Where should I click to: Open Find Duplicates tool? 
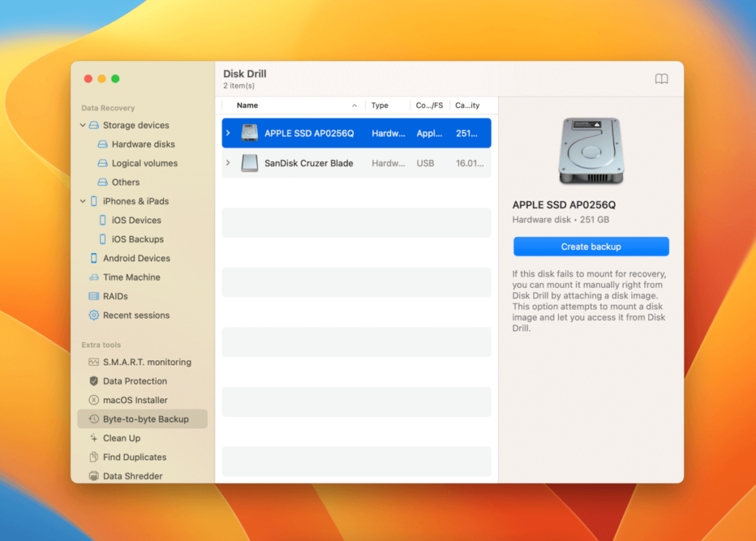point(134,458)
